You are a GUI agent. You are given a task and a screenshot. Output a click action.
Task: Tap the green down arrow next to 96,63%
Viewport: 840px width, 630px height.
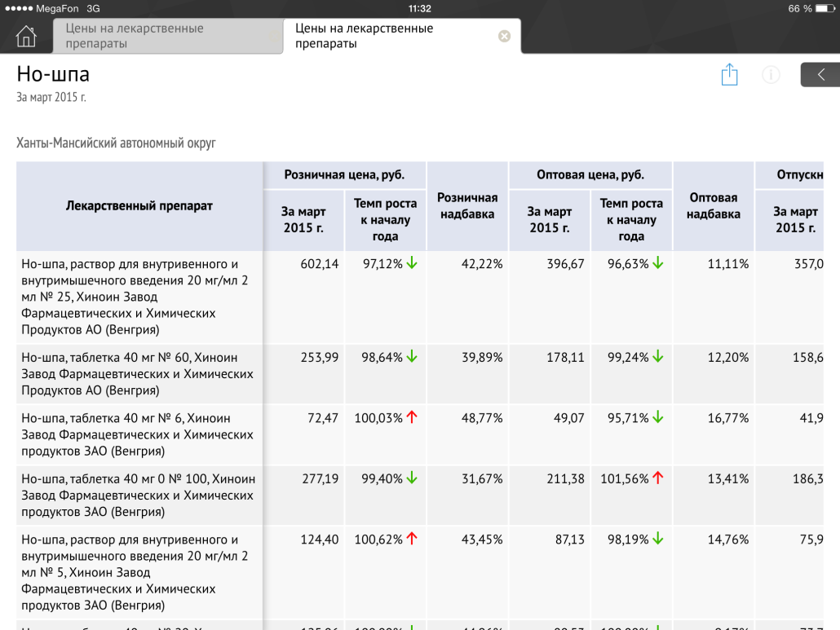(x=658, y=262)
